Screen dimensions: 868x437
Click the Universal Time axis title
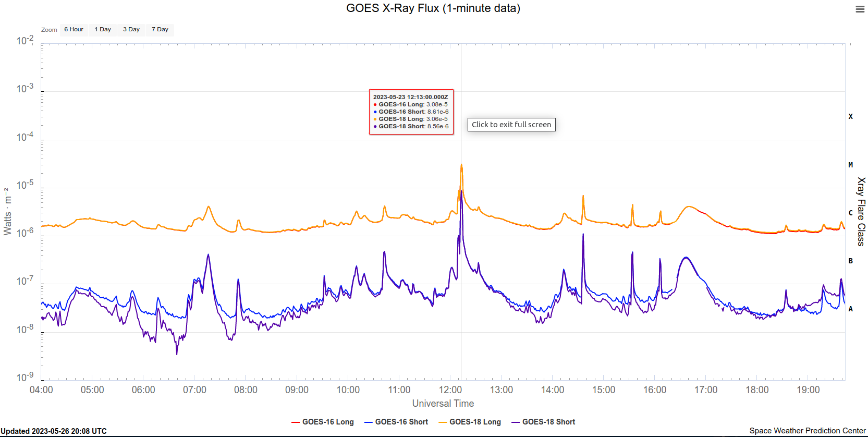[443, 404]
